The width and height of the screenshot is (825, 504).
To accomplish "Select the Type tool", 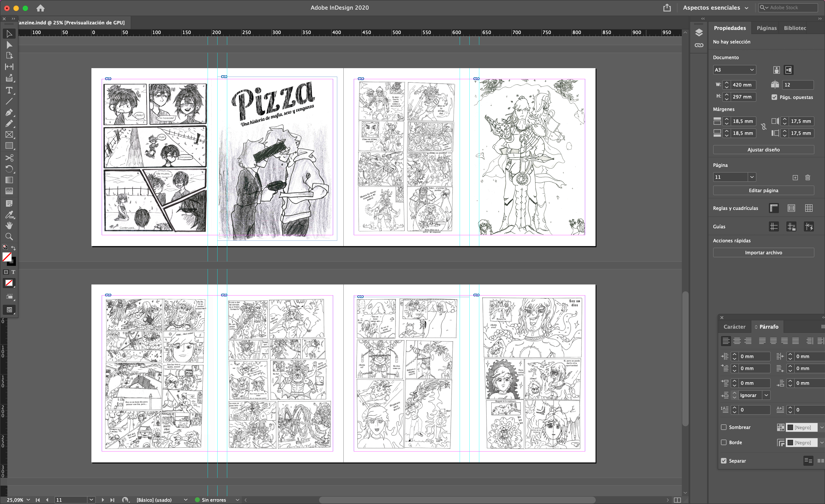I will (9, 90).
